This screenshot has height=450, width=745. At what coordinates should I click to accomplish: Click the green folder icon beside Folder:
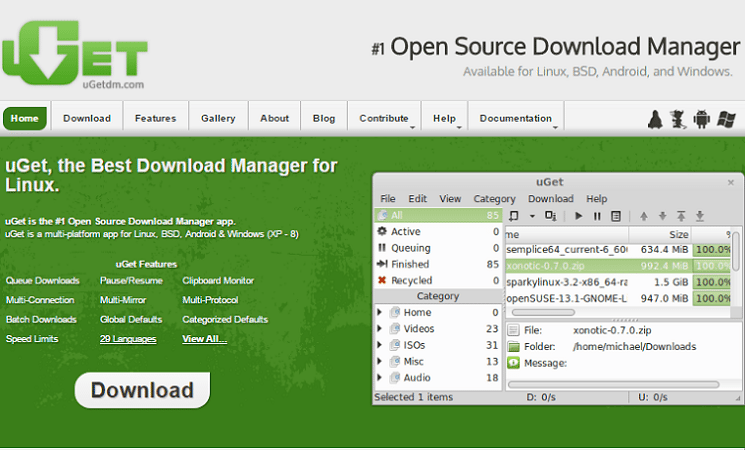513,346
